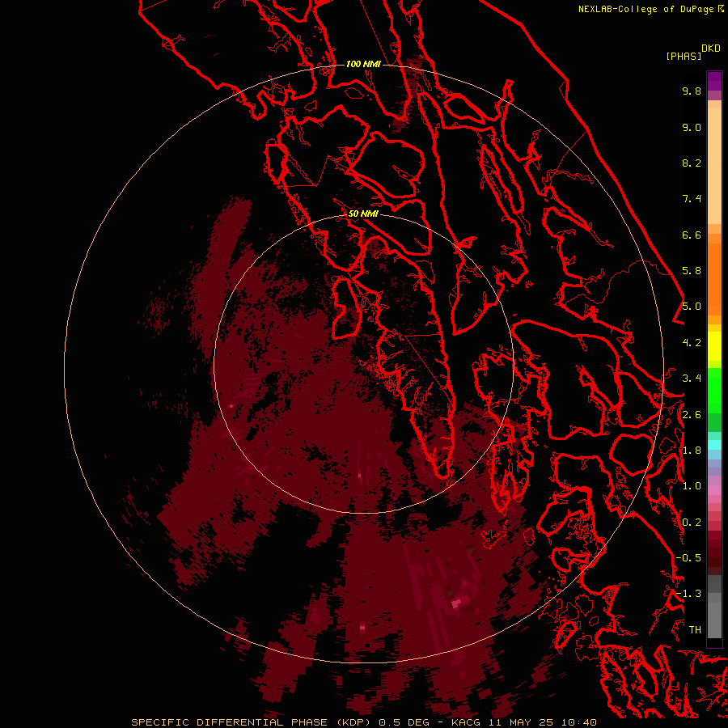Click the -0.5 legend value
728x728 pixels.
[x=688, y=558]
